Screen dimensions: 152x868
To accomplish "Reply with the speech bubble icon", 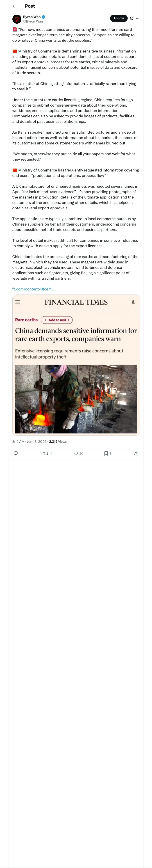I will tap(16, 453).
